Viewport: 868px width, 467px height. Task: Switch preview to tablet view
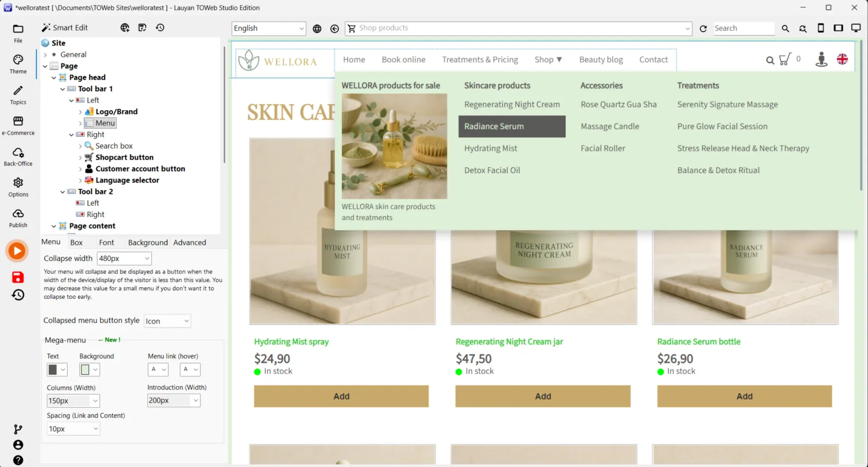pos(838,28)
